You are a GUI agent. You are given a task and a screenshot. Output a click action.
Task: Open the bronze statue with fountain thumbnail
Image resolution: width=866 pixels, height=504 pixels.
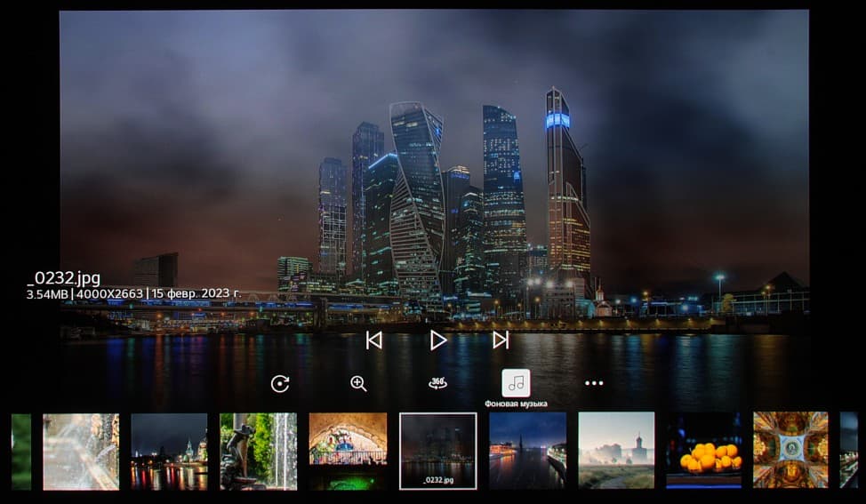259,452
